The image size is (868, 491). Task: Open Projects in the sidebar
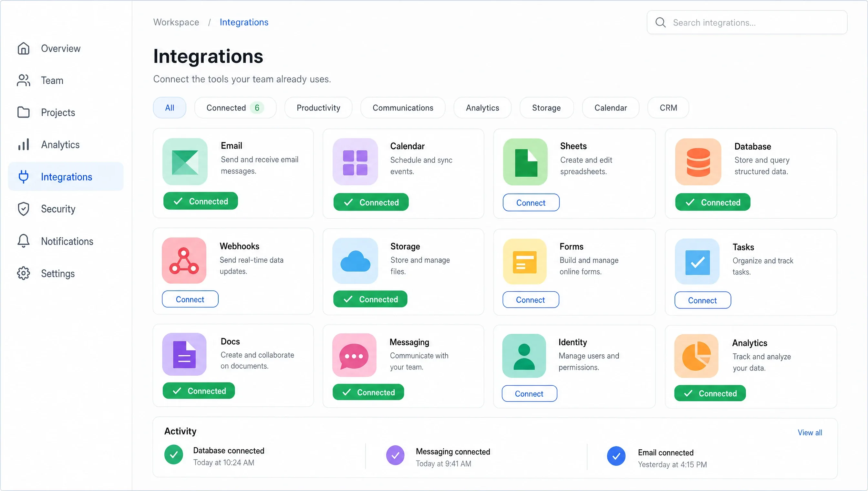point(66,112)
